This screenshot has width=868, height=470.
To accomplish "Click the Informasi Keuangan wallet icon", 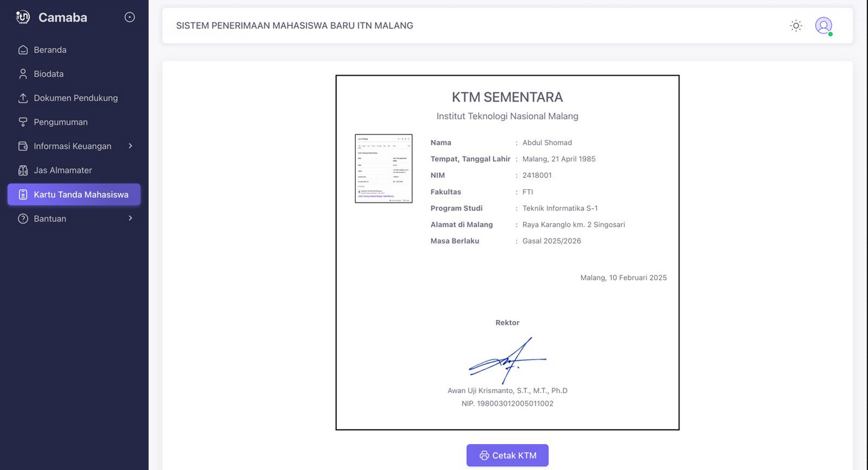I will (23, 146).
